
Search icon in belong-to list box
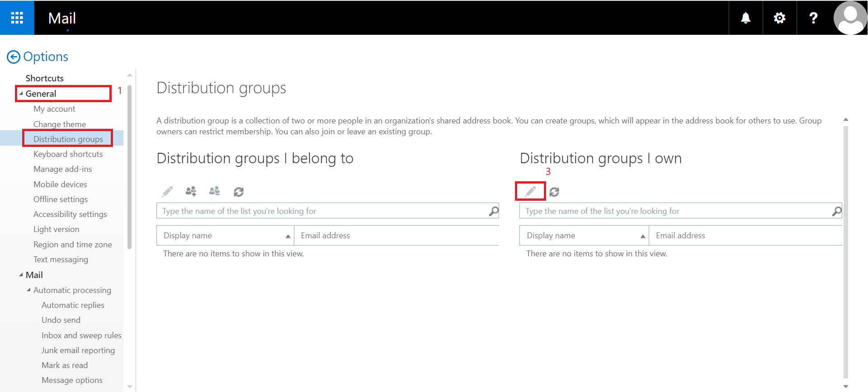(x=494, y=211)
